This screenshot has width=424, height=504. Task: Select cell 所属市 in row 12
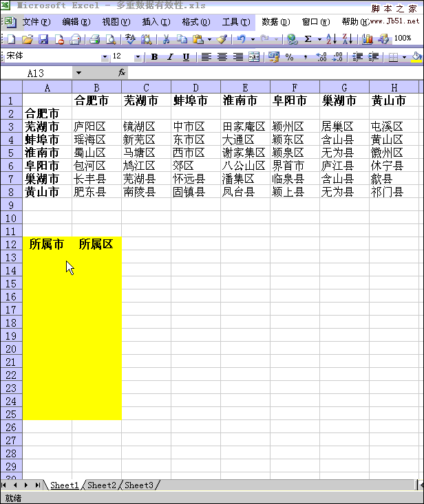point(47,244)
